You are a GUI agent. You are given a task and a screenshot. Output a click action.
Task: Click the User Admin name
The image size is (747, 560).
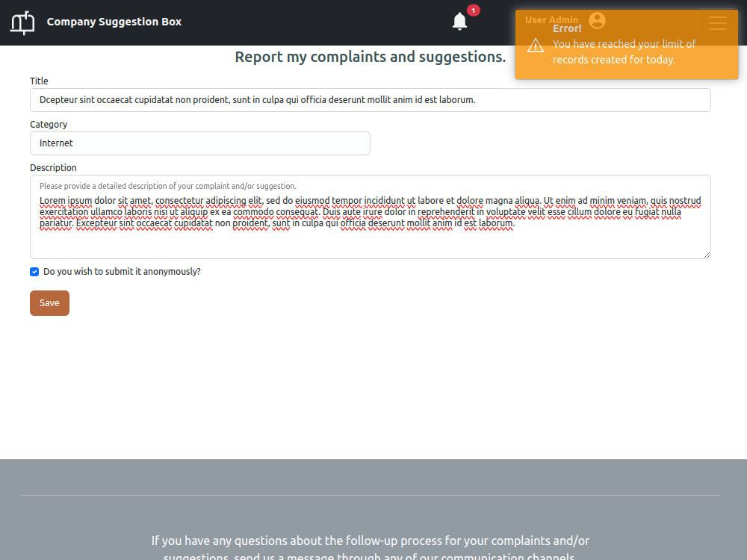pos(551,19)
